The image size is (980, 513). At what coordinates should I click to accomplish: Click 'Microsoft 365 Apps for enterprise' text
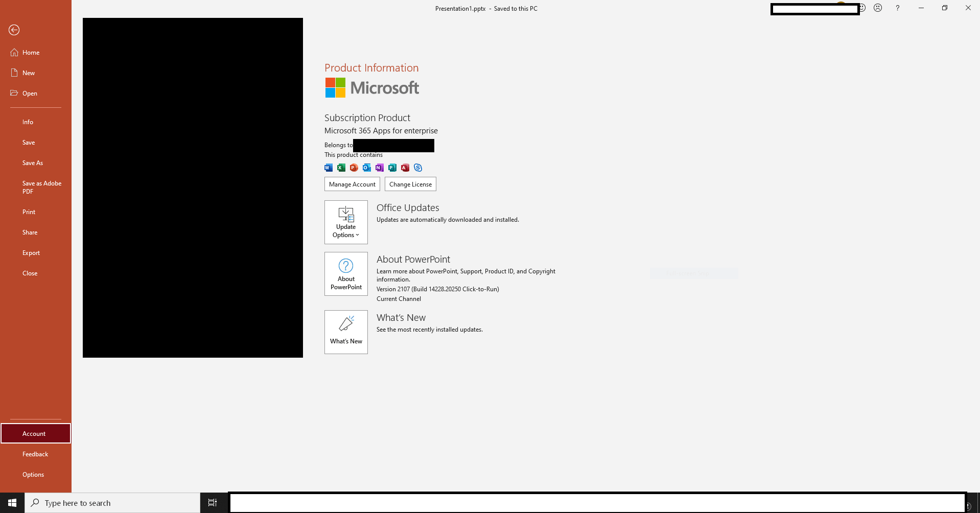click(x=381, y=131)
